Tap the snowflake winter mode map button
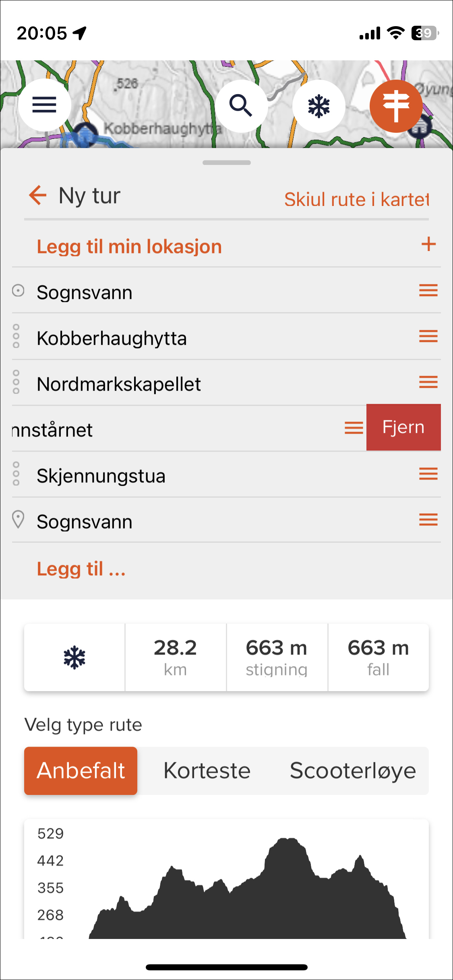 click(319, 106)
